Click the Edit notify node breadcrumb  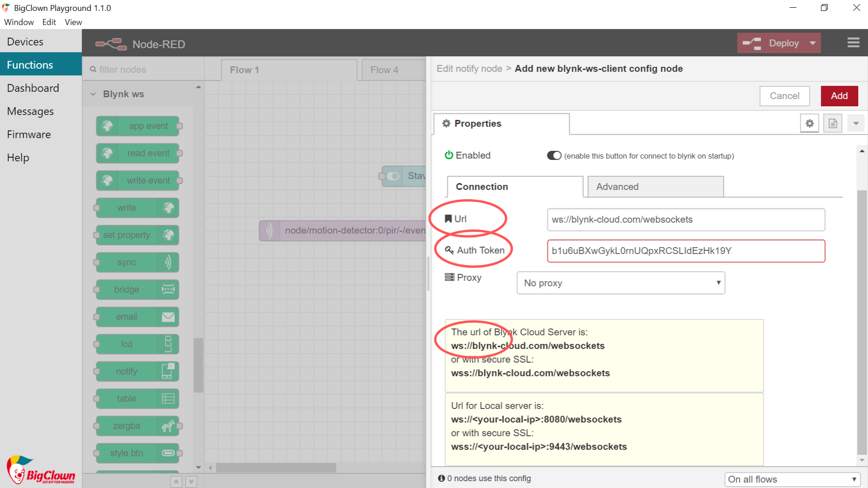tap(469, 69)
